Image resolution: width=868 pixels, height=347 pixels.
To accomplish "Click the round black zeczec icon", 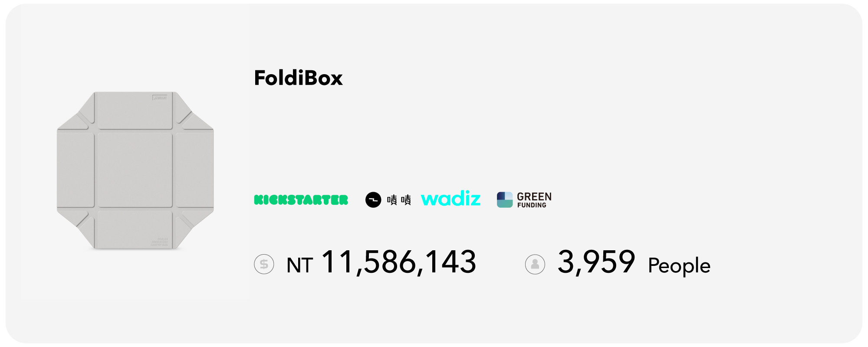I will (x=373, y=200).
